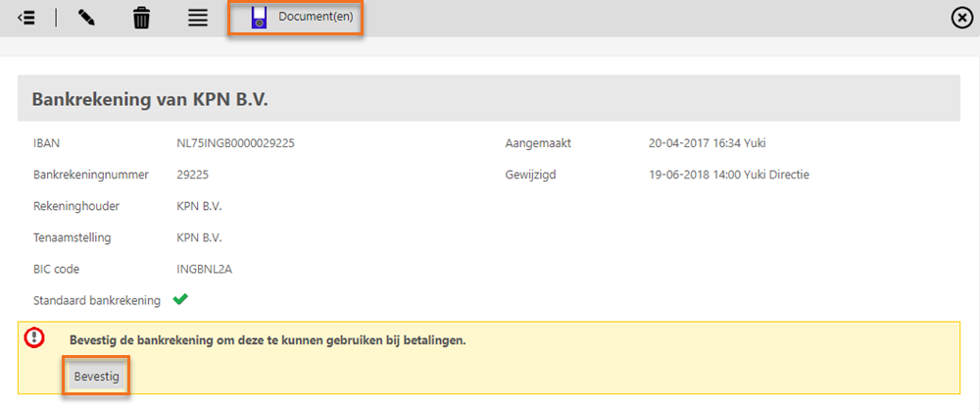This screenshot has height=412, width=980.
Task: Click the heading Bankrekening van KPN B.V.
Action: coord(150,99)
